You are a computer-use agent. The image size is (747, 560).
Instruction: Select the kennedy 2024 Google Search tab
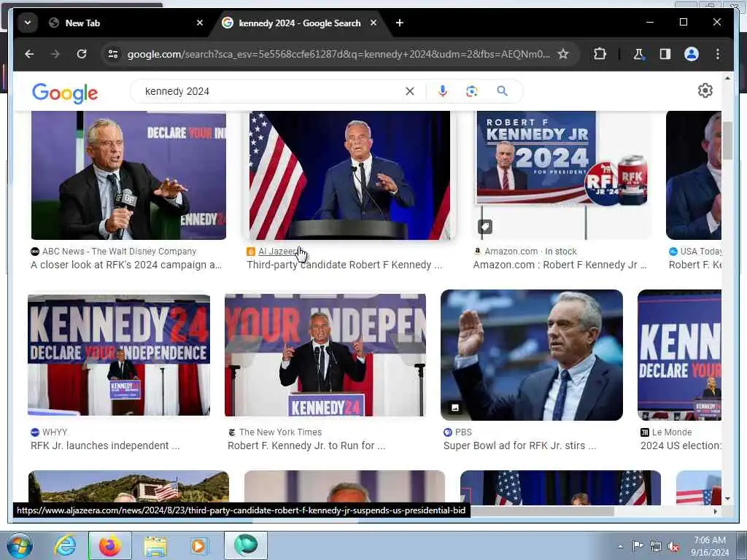300,23
